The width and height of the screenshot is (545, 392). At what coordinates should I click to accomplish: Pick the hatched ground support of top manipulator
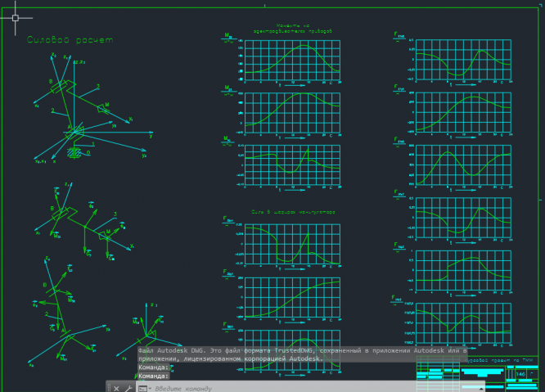(75, 151)
